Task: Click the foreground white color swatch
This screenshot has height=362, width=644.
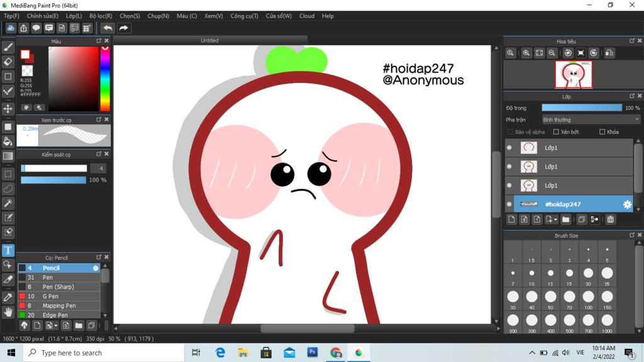Action: point(25,54)
